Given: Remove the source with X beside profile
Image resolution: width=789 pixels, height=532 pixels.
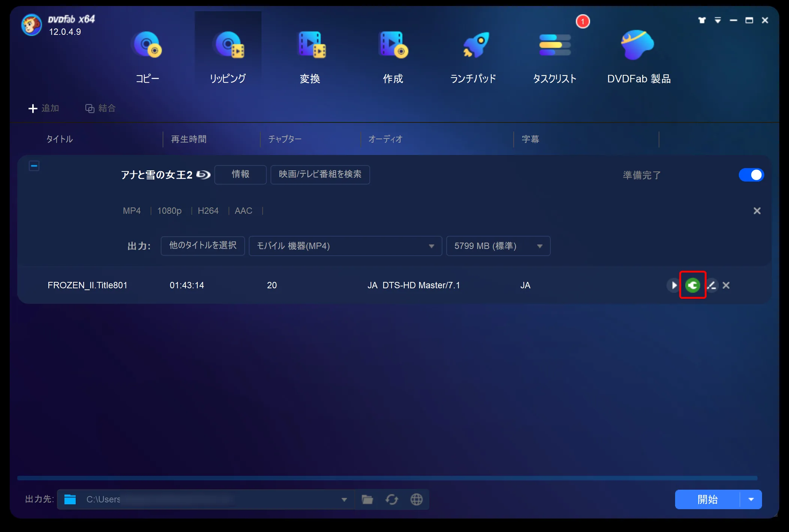Looking at the screenshot, I should point(757,211).
